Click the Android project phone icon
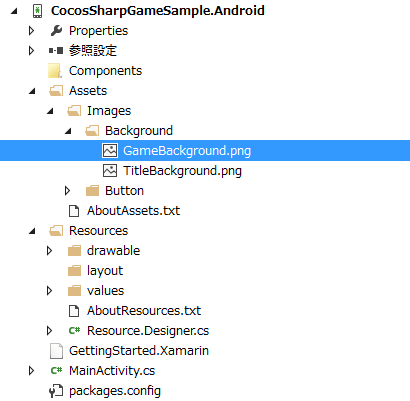Image resolution: width=410 pixels, height=401 pixels. (x=38, y=11)
